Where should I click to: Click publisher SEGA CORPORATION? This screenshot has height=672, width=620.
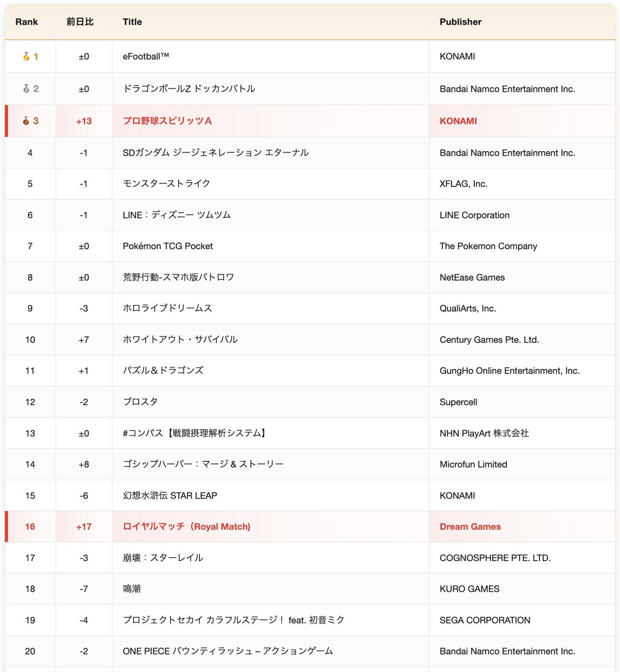(x=485, y=620)
